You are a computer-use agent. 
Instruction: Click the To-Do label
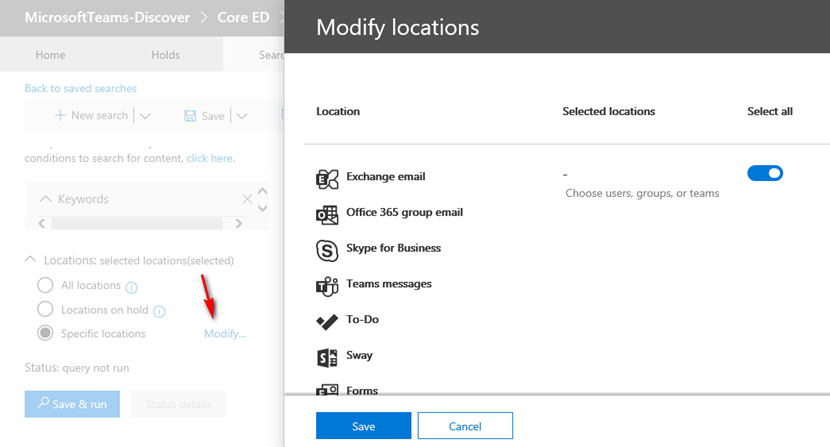coord(363,319)
